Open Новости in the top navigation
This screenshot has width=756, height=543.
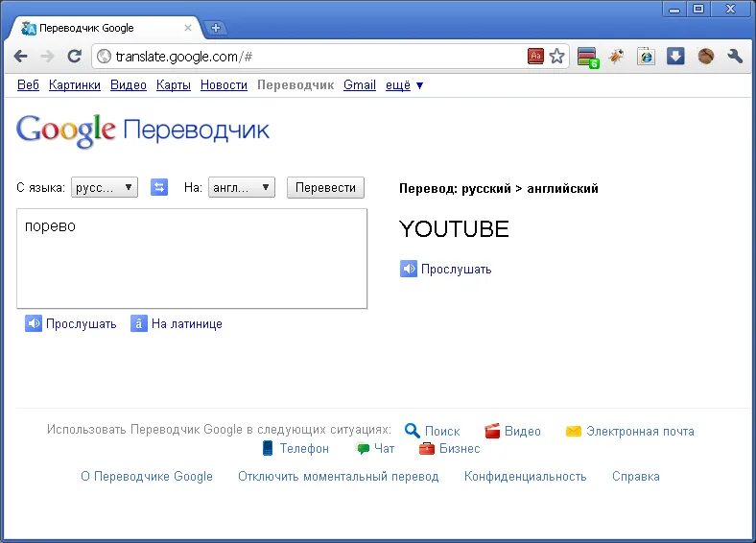(224, 84)
